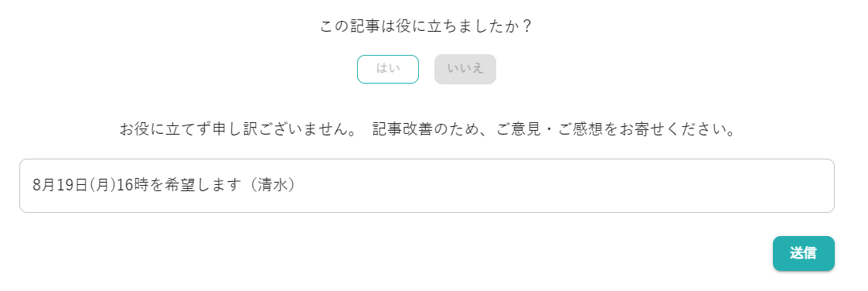Click the gray-filled いいえ option
This screenshot has height=291, width=868.
[465, 70]
